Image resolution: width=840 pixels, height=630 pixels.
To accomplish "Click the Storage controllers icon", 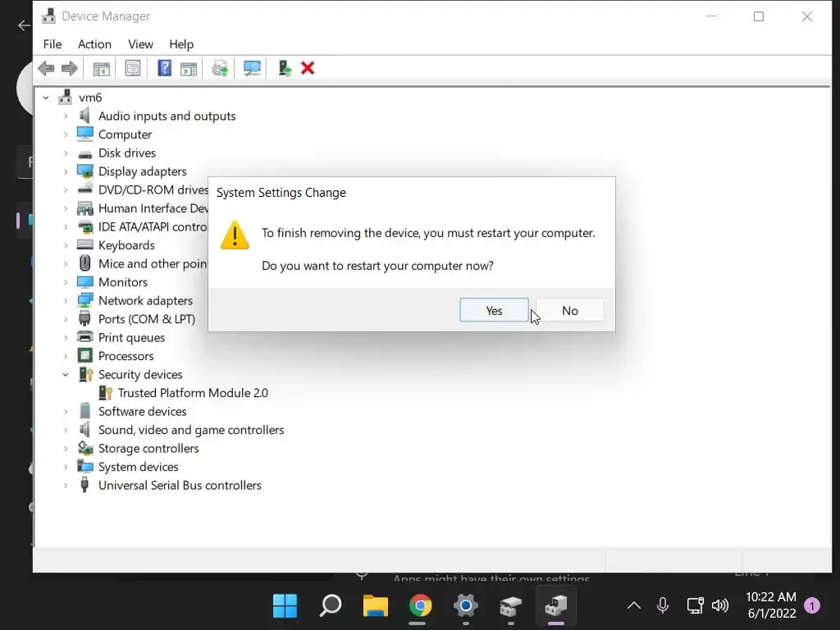I will (x=84, y=448).
